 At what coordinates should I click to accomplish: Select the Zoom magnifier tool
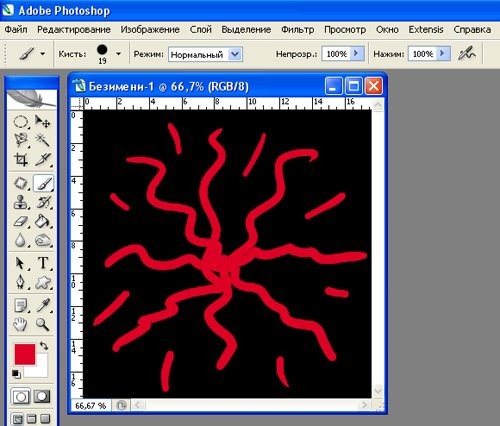[x=43, y=324]
